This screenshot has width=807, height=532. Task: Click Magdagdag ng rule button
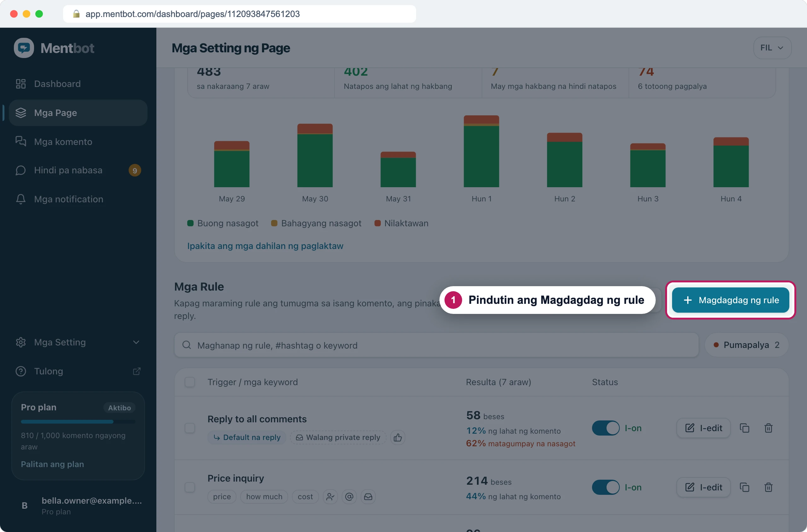(x=730, y=300)
